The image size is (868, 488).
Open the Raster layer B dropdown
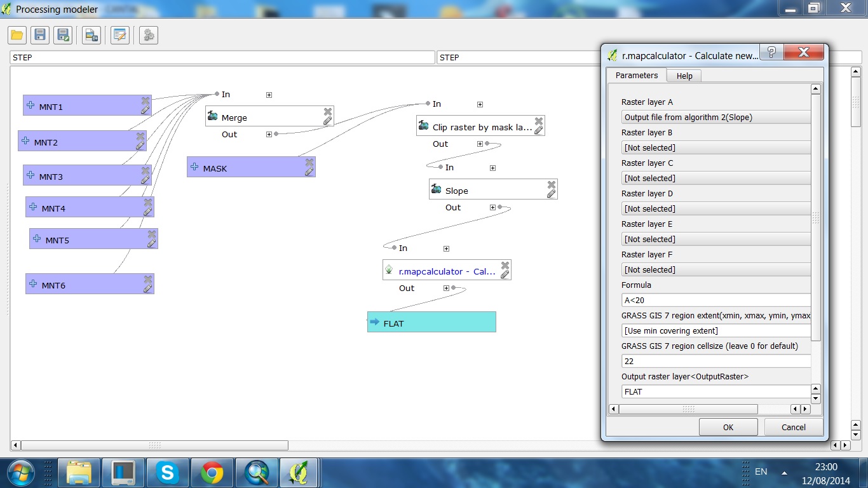tap(715, 147)
